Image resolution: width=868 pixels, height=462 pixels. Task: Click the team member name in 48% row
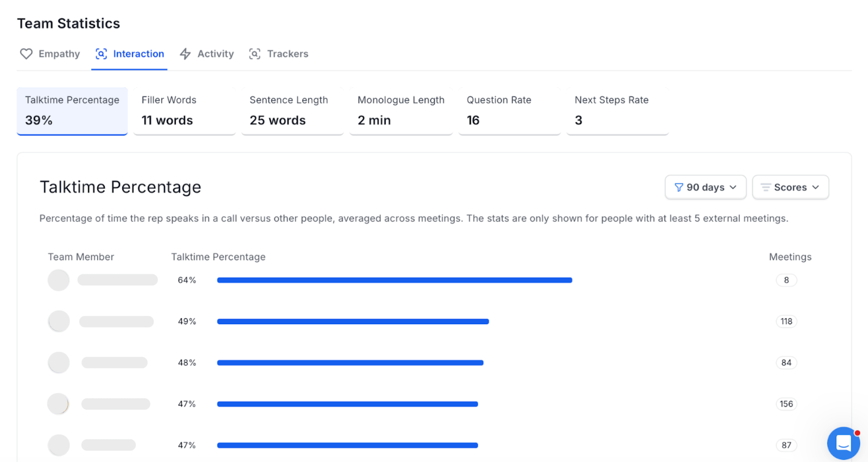tap(115, 363)
